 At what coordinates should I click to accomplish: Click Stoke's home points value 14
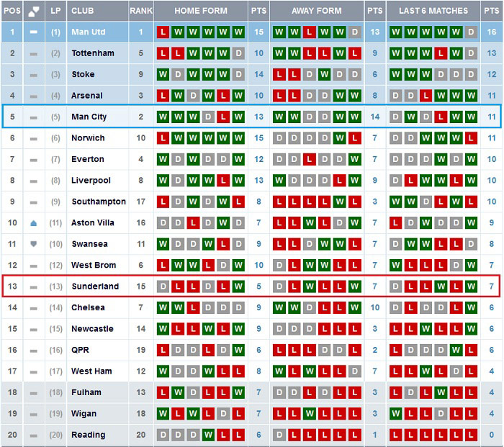click(258, 75)
